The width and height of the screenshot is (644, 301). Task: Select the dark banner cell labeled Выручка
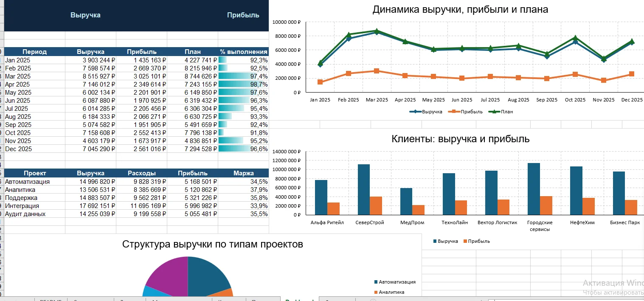tap(85, 15)
